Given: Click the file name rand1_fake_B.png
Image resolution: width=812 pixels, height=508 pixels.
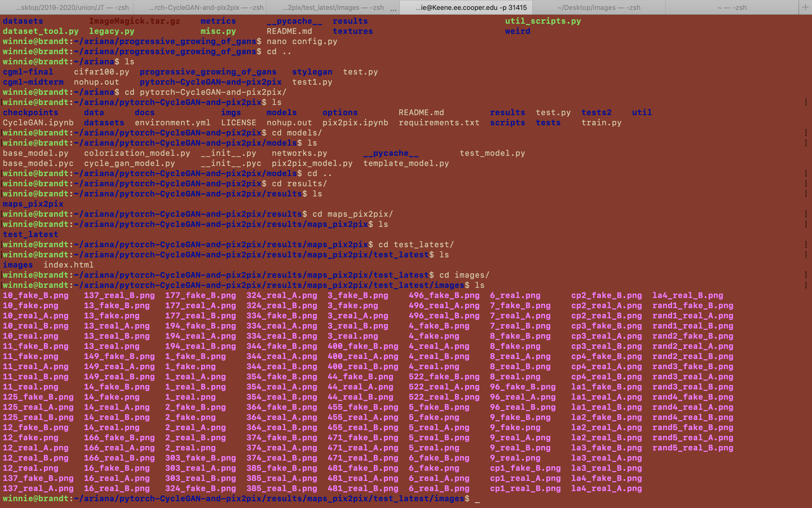Looking at the screenshot, I should coord(692,305).
